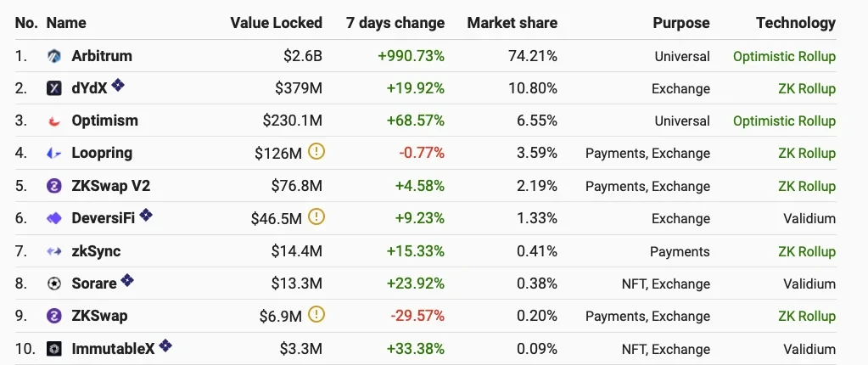The width and height of the screenshot is (868, 365).
Task: Click the diamond badge beside ImmutableX
Action: (165, 345)
